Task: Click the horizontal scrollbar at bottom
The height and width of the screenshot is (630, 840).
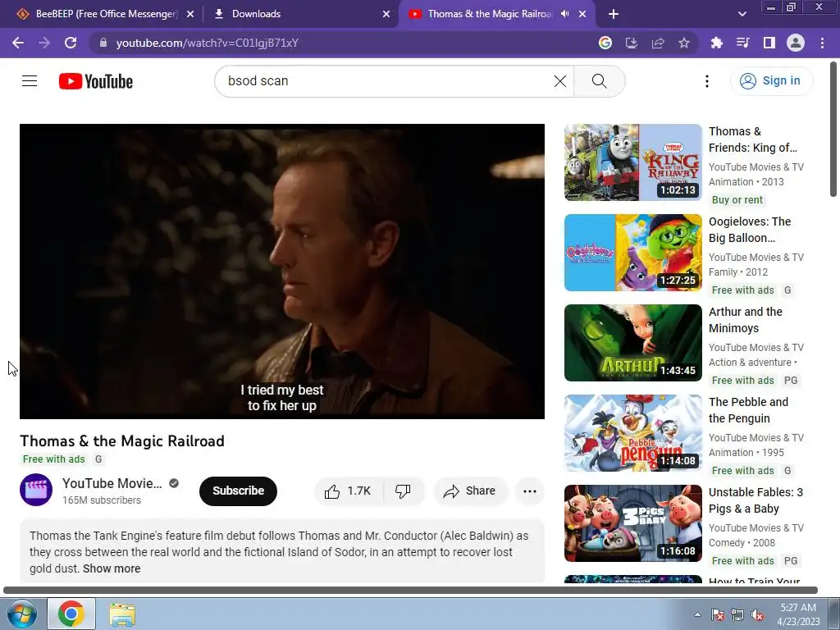Action: [410, 591]
